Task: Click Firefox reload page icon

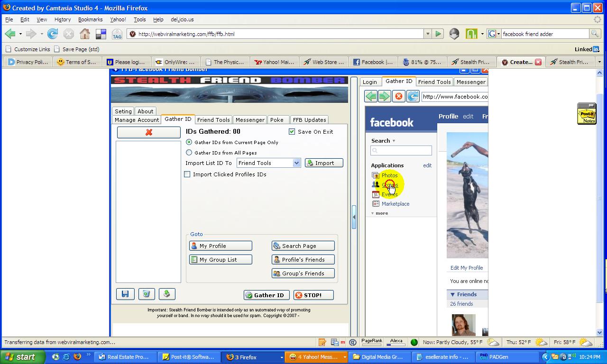Action: (53, 34)
